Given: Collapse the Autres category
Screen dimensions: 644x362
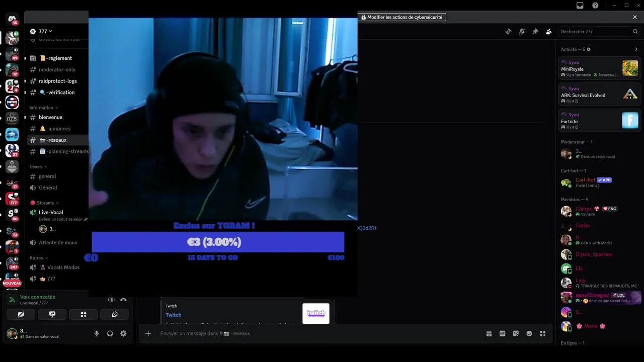Looking at the screenshot, I should (39, 258).
